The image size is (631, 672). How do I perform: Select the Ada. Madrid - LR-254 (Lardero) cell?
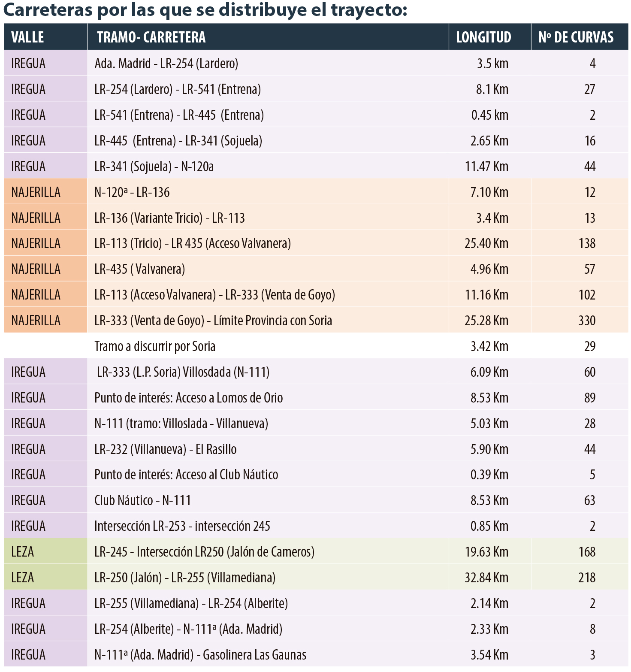tap(166, 64)
